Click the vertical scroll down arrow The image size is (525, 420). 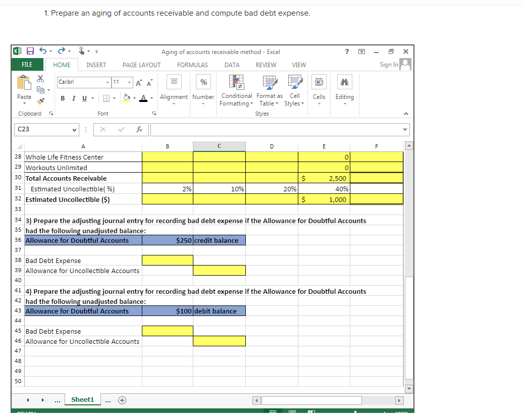(409, 389)
